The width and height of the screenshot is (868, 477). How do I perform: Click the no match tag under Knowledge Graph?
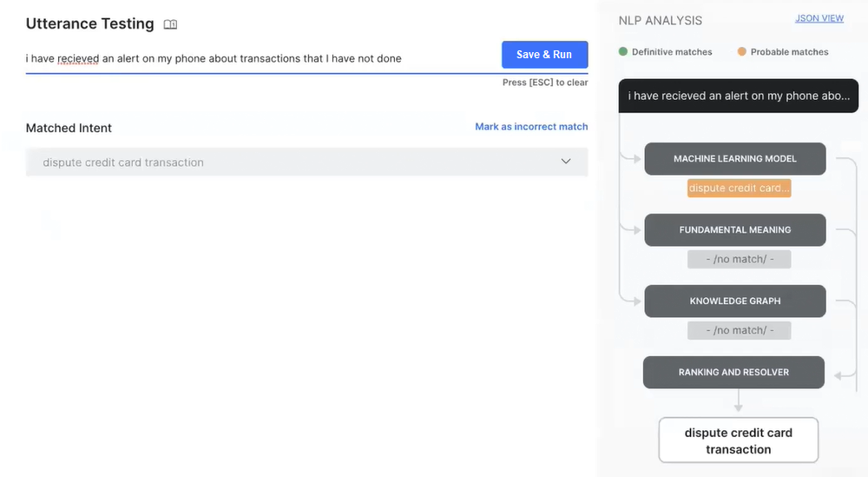[x=740, y=331]
